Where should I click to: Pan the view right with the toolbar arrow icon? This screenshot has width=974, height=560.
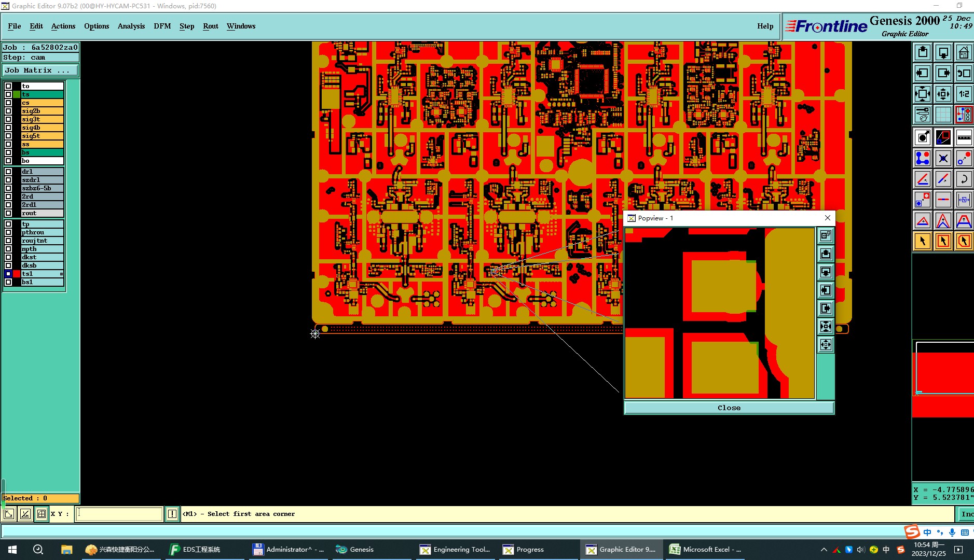943,73
